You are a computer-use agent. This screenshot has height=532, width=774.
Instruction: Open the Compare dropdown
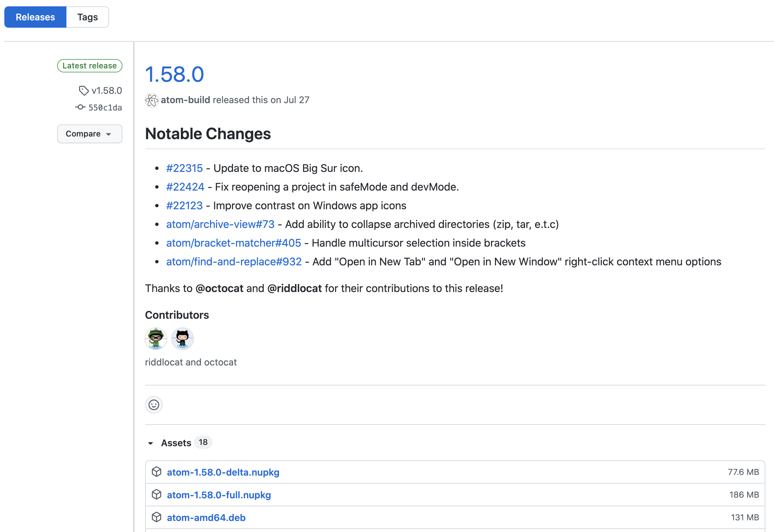click(90, 134)
